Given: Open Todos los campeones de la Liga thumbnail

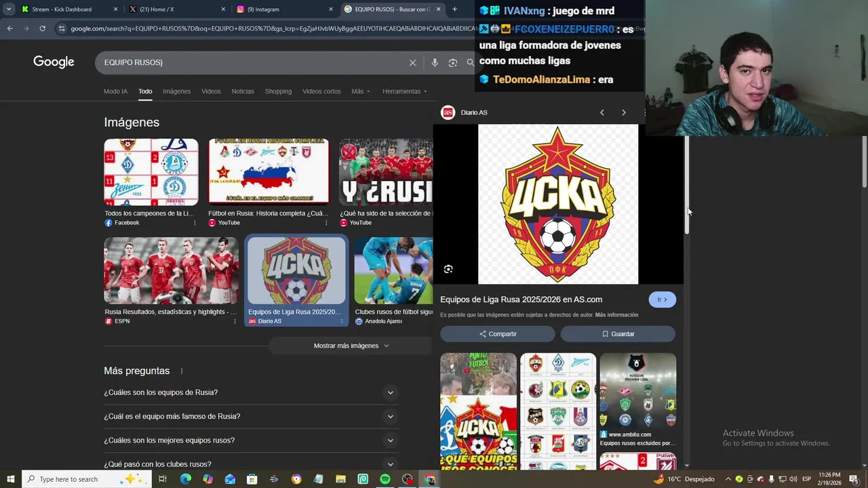Looking at the screenshot, I should (151, 172).
